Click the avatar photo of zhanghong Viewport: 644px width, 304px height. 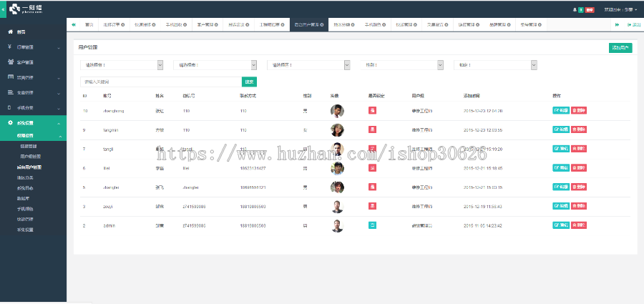pyautogui.click(x=337, y=110)
